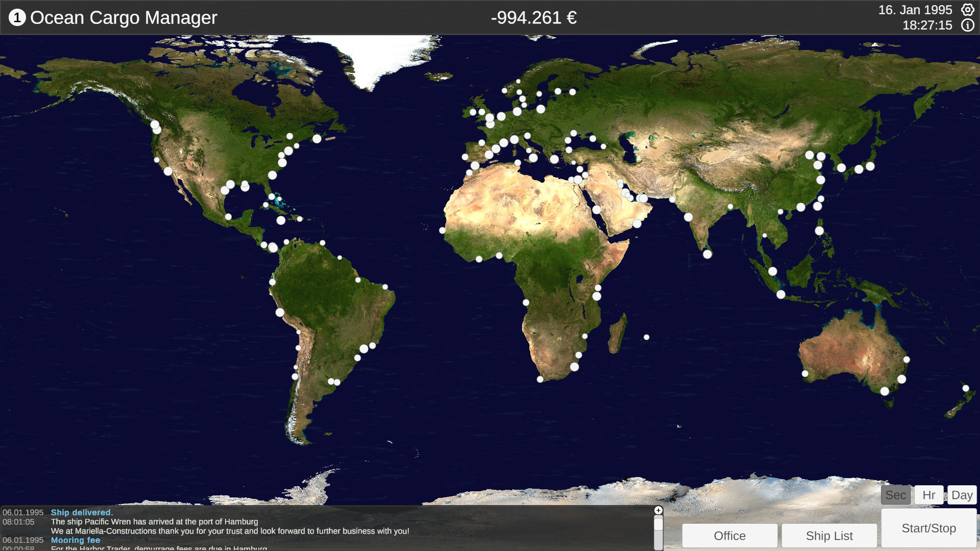The image size is (980, 551).
Task: Select the Sydney port dot in southeast Australia
Action: [x=902, y=379]
